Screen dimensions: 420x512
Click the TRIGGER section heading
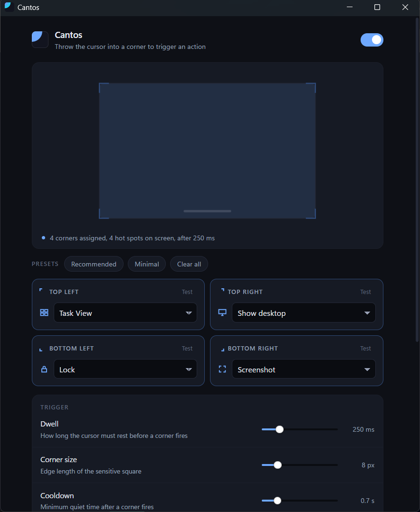55,407
